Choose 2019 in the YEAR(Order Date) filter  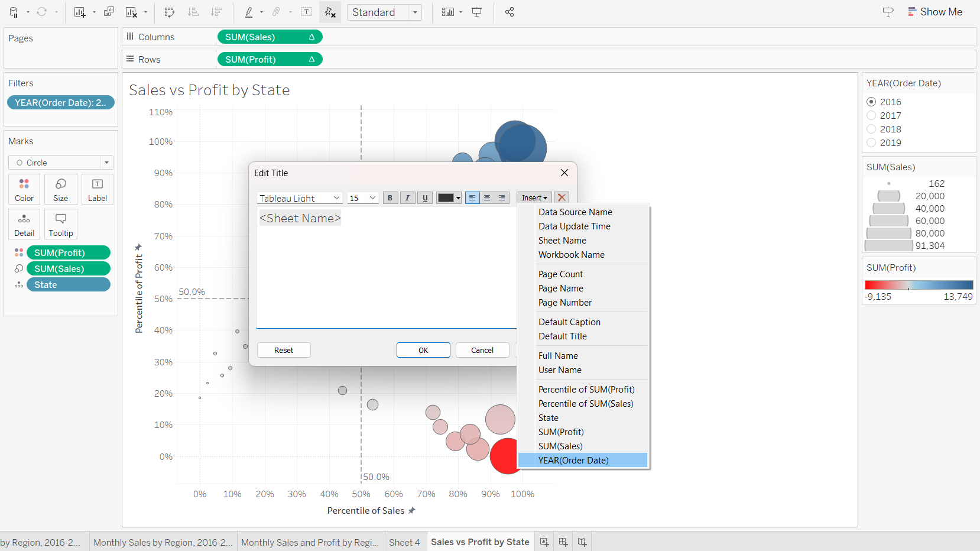tap(871, 143)
